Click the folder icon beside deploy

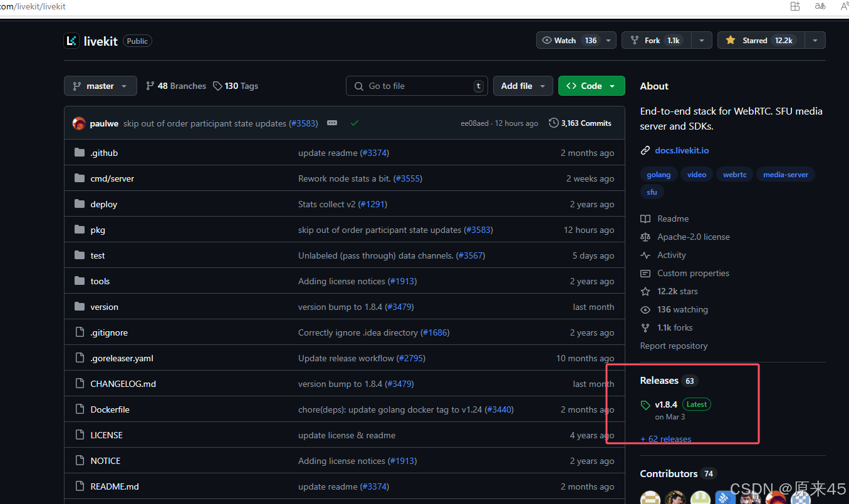[x=79, y=204]
